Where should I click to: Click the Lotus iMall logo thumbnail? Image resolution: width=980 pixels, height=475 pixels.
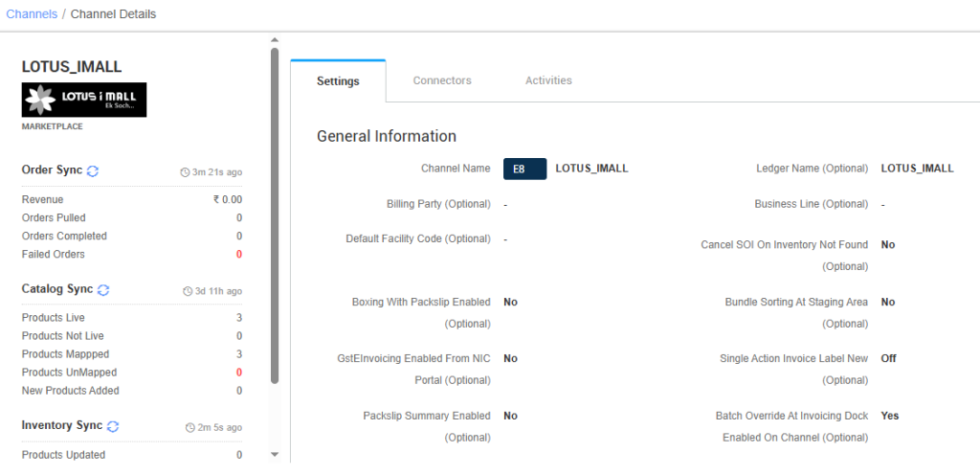click(84, 100)
